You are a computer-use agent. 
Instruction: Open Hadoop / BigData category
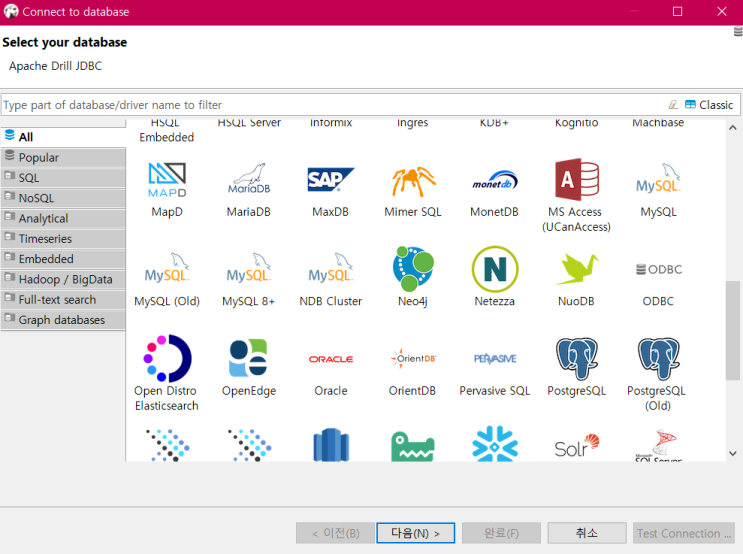pyautogui.click(x=63, y=280)
